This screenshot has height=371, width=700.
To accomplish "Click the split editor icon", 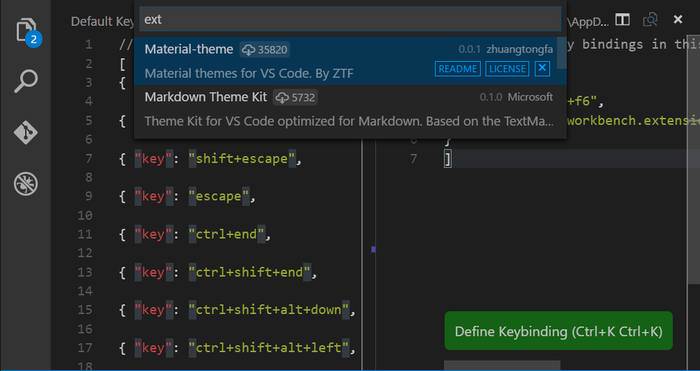I will tap(622, 20).
